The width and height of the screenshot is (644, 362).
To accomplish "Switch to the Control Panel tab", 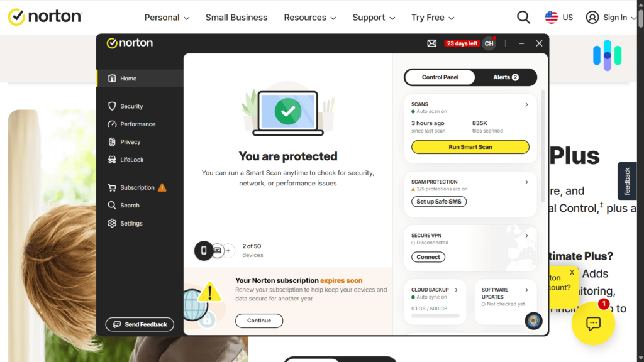I will point(440,77).
